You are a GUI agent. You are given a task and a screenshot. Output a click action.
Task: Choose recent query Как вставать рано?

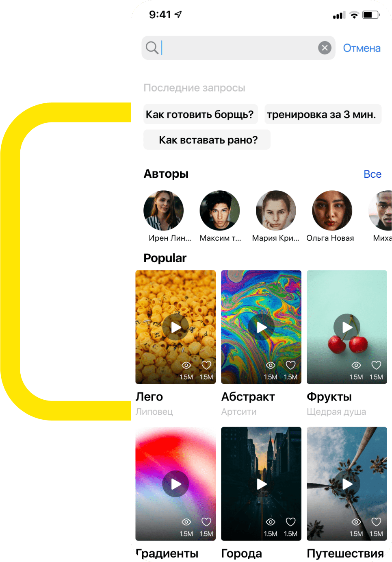coord(207,139)
